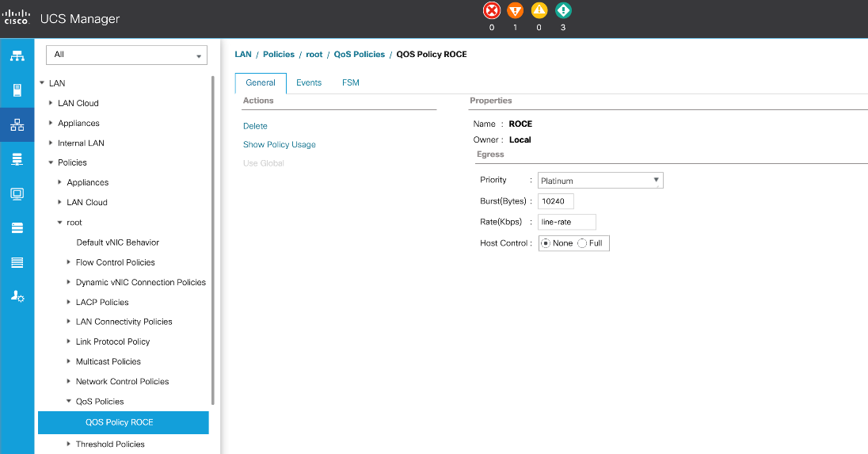The image size is (868, 454).
Task: Open the Admin user-gear icon
Action: 17,296
